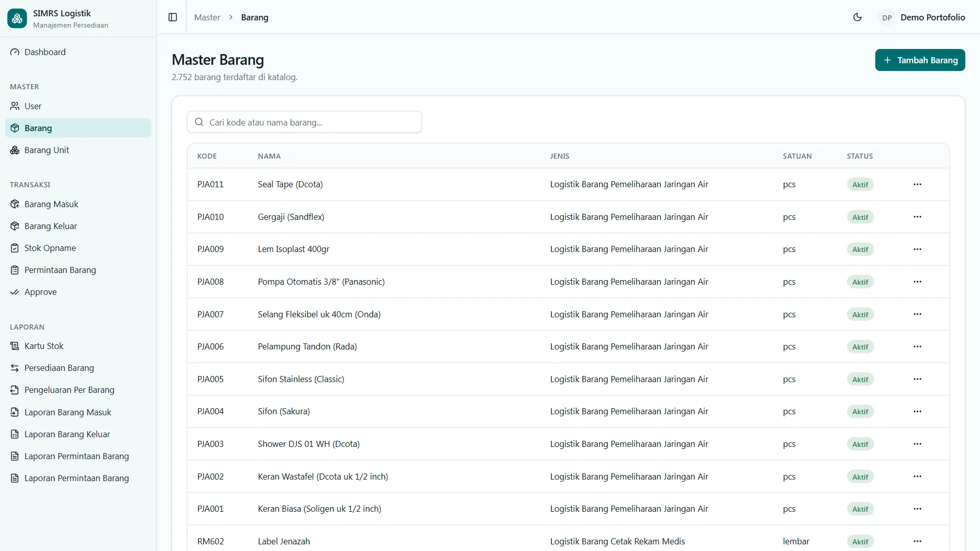Click the lembar unit cell
Screen dimensions: 980x551
coord(796,541)
